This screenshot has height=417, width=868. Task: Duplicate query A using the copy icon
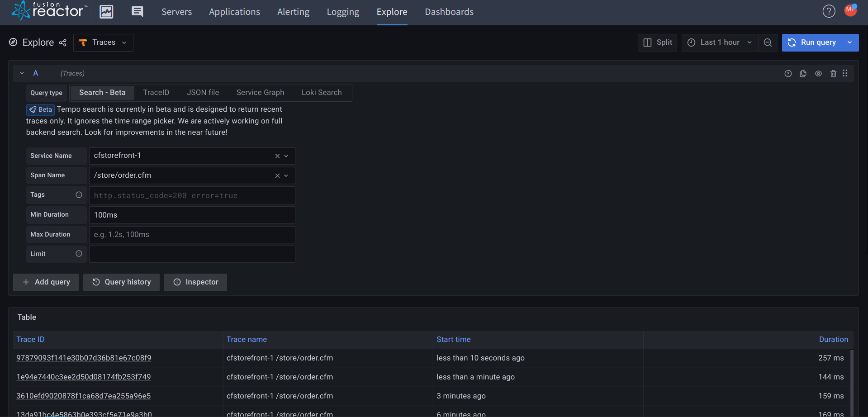(803, 73)
